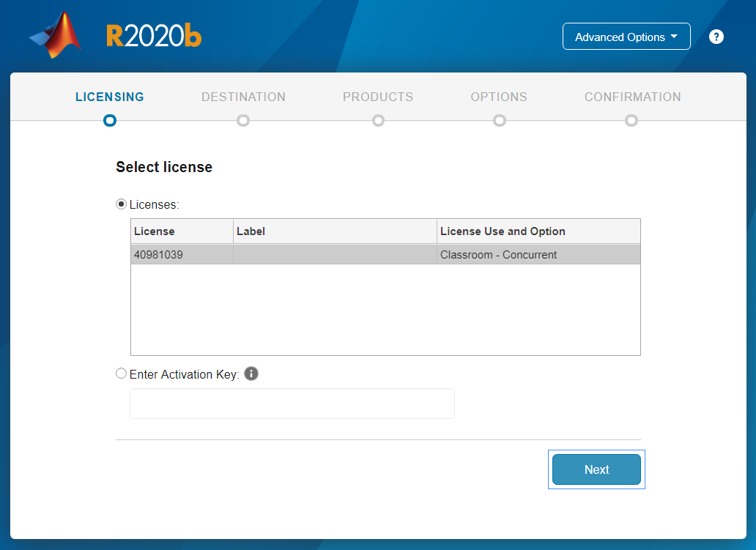Screen dimensions: 756x550
Task: Click the R2020b release text
Action: point(154,36)
